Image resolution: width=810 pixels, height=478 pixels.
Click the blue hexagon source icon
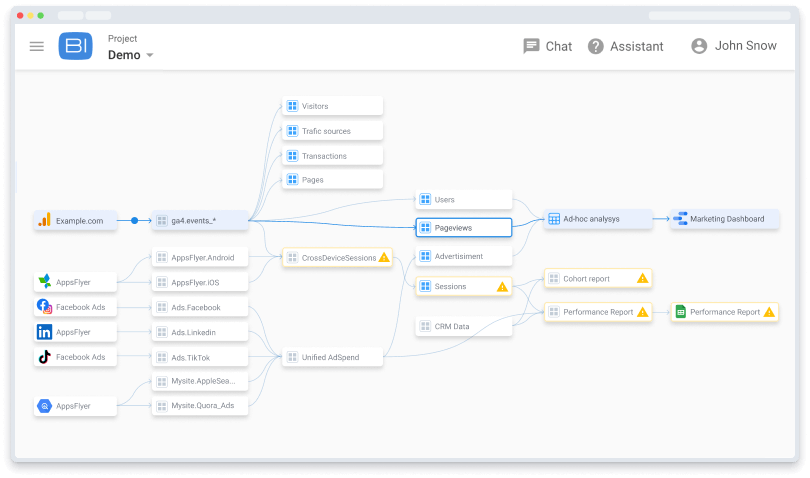coord(44,406)
